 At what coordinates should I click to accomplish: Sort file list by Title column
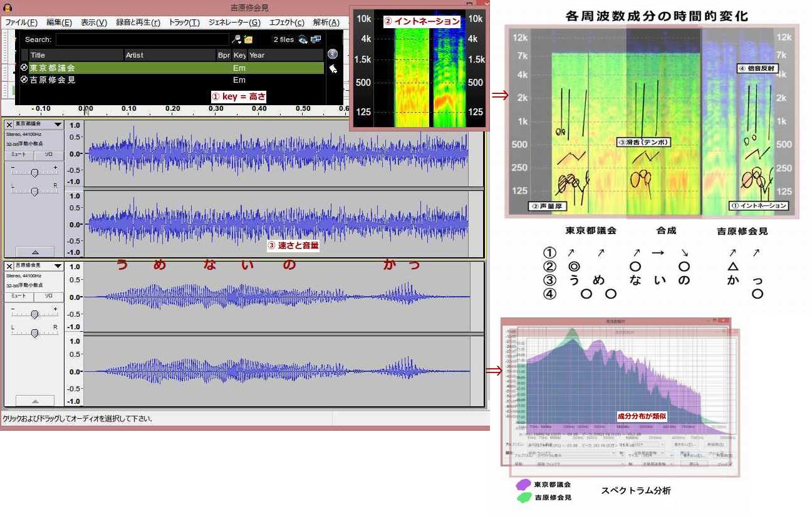tap(76, 55)
